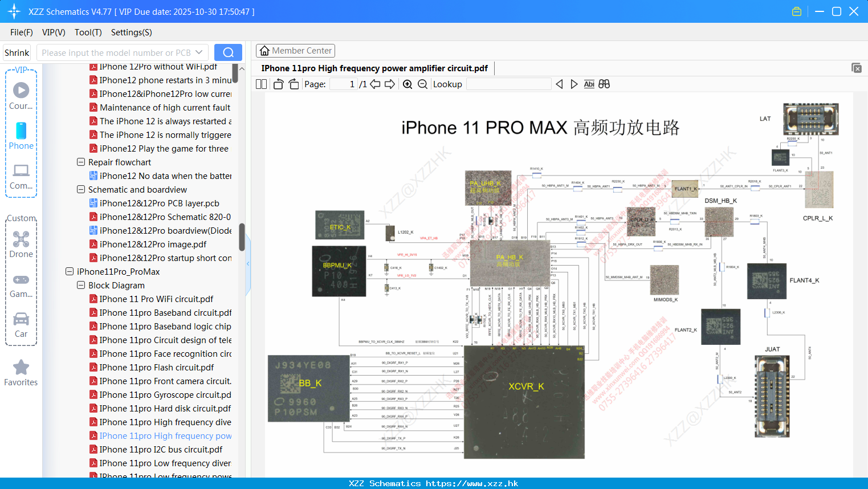Click PCB icon of iPhone12&12Pro PCB layer.pcb

click(93, 203)
